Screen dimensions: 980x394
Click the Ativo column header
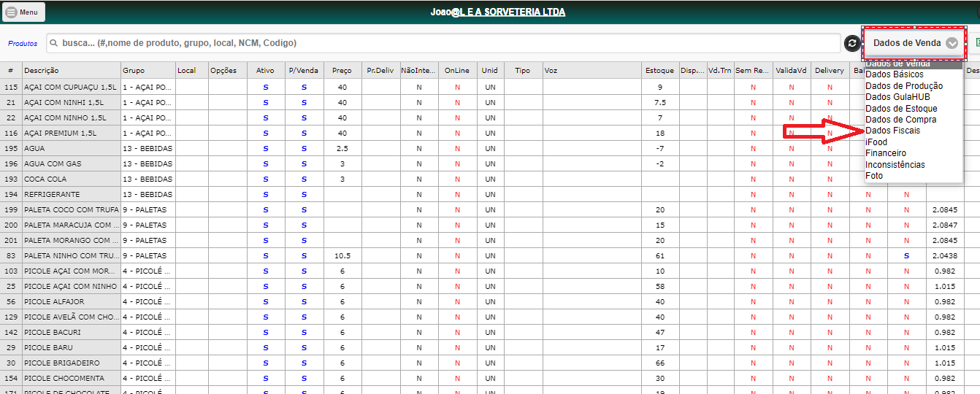[x=266, y=71]
